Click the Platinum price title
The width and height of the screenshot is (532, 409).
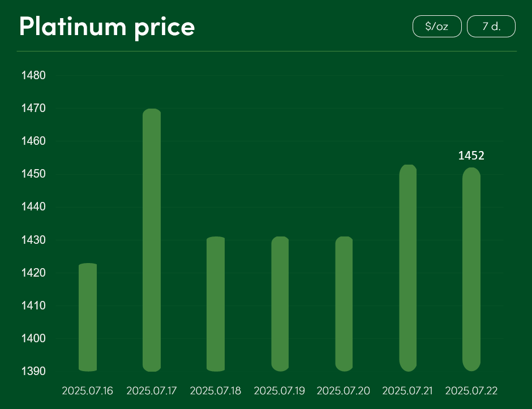coord(107,27)
